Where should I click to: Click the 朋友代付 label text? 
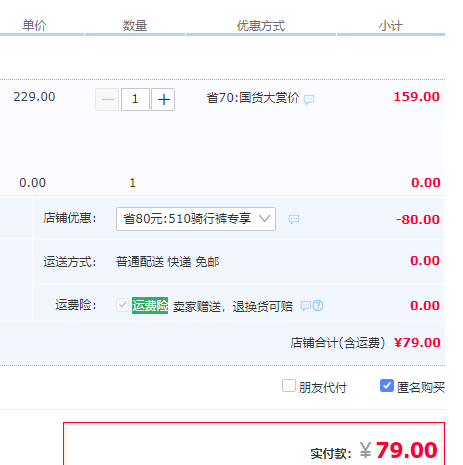pos(323,387)
